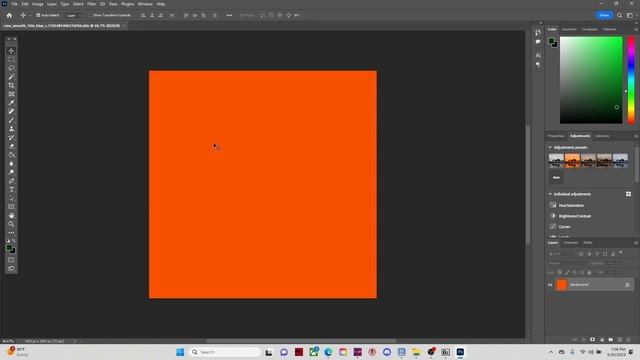Screen dimensions: 640x360
Task: Select the Zoom tool in the toolbox
Action: pos(11,224)
